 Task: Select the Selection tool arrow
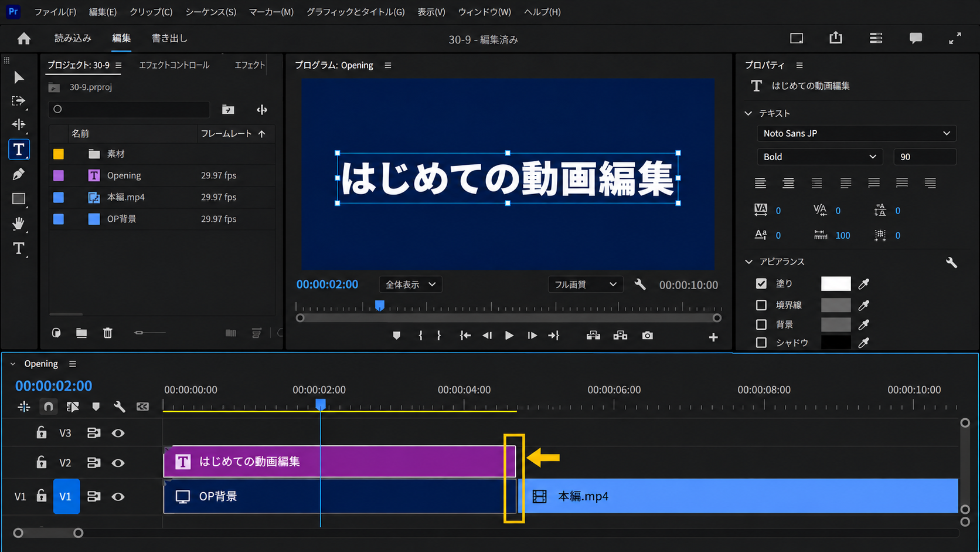coord(19,77)
